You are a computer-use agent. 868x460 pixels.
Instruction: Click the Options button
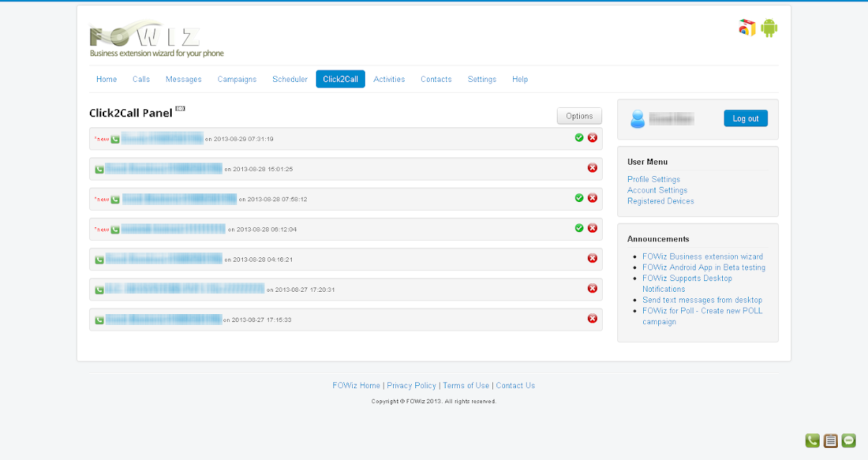579,116
